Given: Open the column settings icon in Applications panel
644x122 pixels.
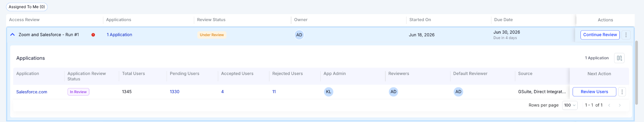Looking at the screenshot, I should 619,58.
